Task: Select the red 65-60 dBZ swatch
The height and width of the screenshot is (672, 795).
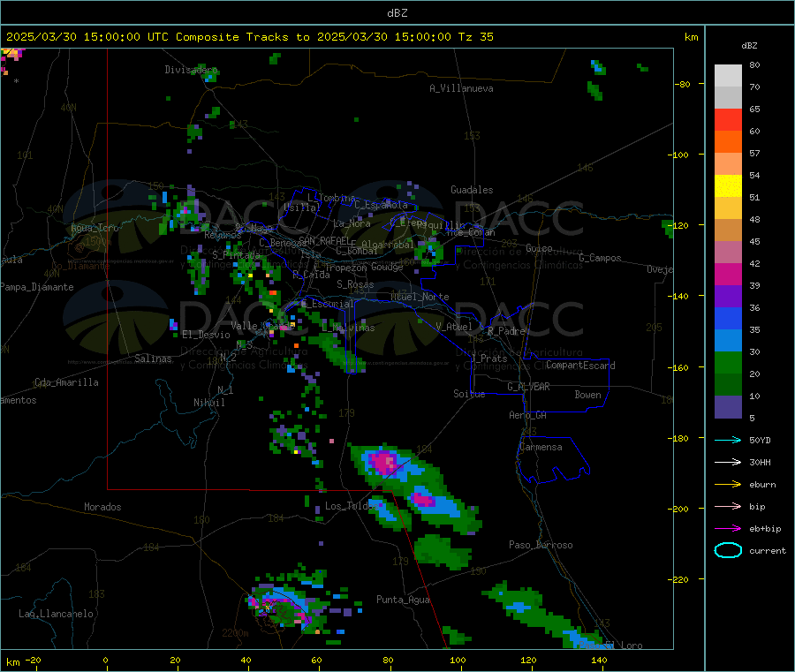Action: (728, 119)
